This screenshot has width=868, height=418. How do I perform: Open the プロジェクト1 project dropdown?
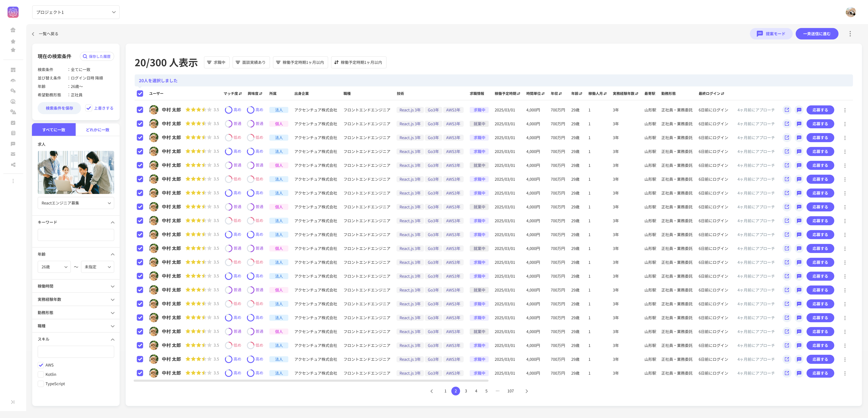click(x=76, y=12)
